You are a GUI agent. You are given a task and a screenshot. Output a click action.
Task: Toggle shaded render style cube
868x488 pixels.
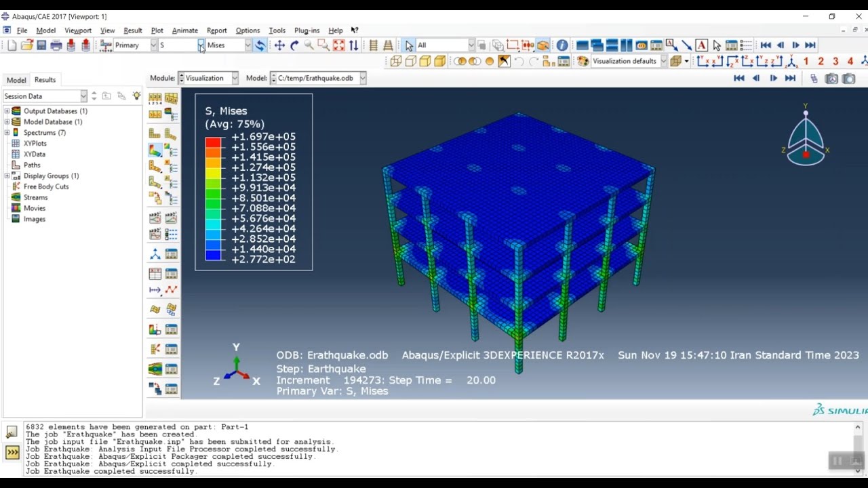[x=439, y=61]
